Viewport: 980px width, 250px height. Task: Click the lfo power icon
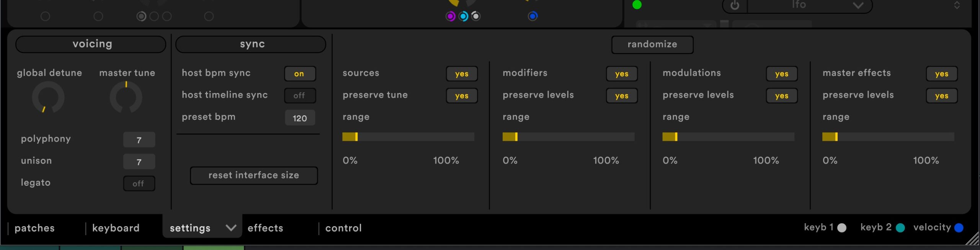coord(734,6)
